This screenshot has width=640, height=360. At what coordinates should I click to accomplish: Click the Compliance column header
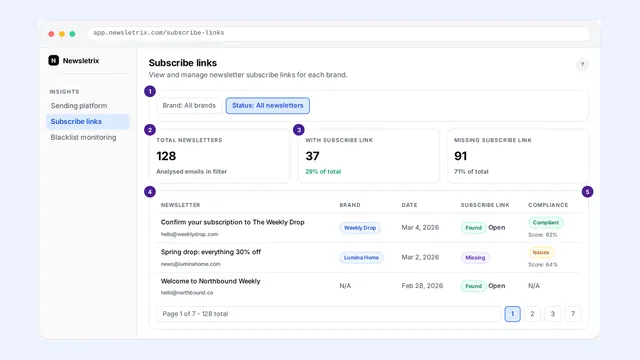548,205
